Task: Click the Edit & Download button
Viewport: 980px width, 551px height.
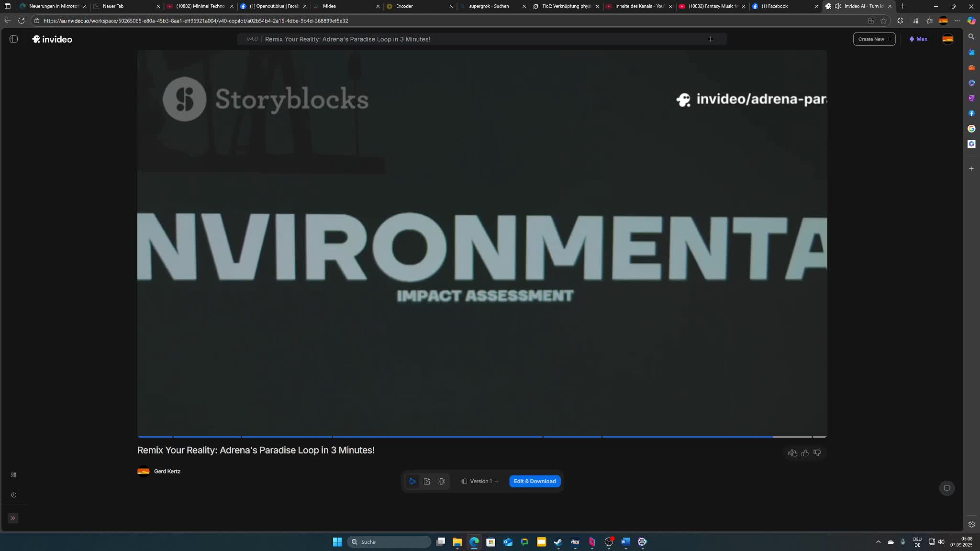Action: pos(535,481)
